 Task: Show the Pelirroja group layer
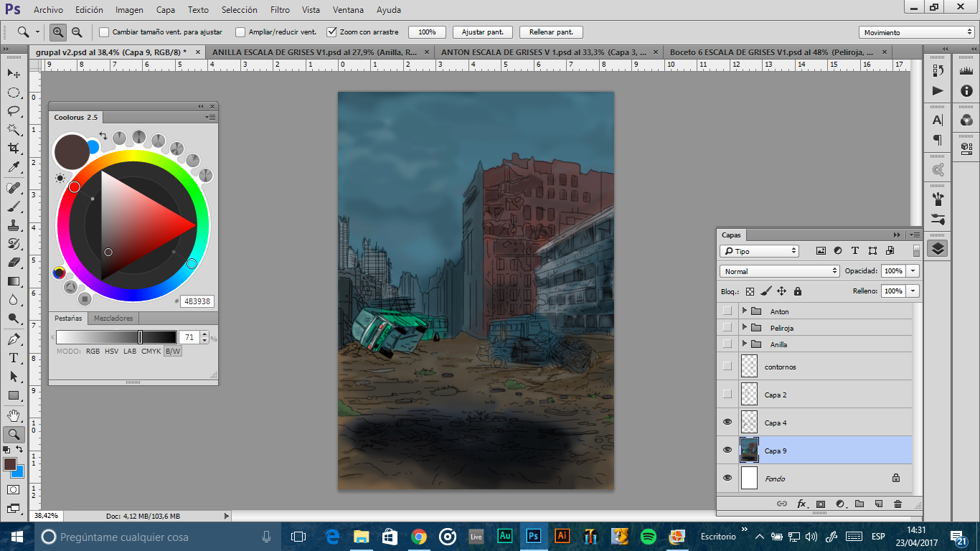pos(727,328)
